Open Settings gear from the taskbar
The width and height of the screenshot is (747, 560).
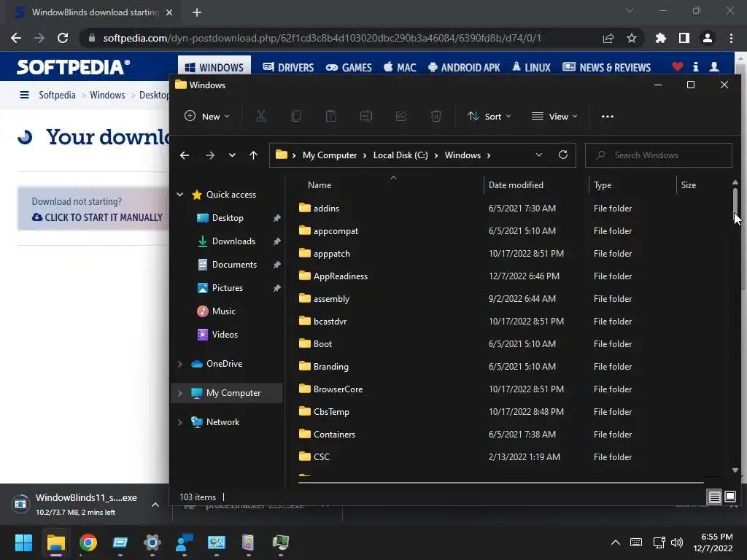152,542
